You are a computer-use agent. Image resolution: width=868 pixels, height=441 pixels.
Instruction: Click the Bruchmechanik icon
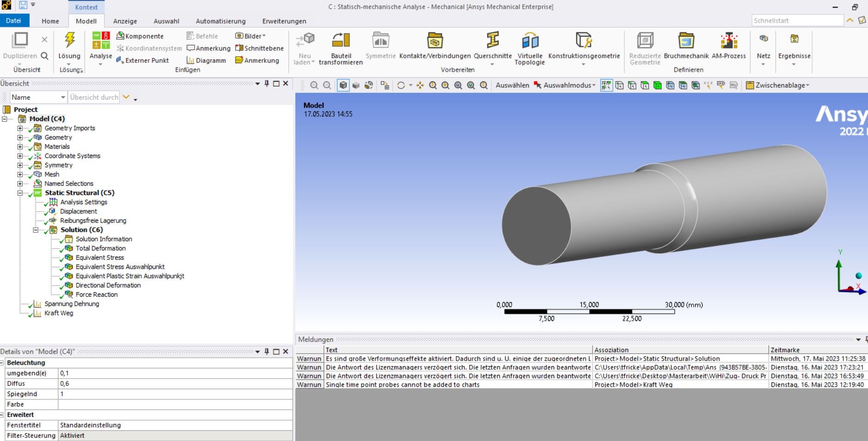coord(686,40)
